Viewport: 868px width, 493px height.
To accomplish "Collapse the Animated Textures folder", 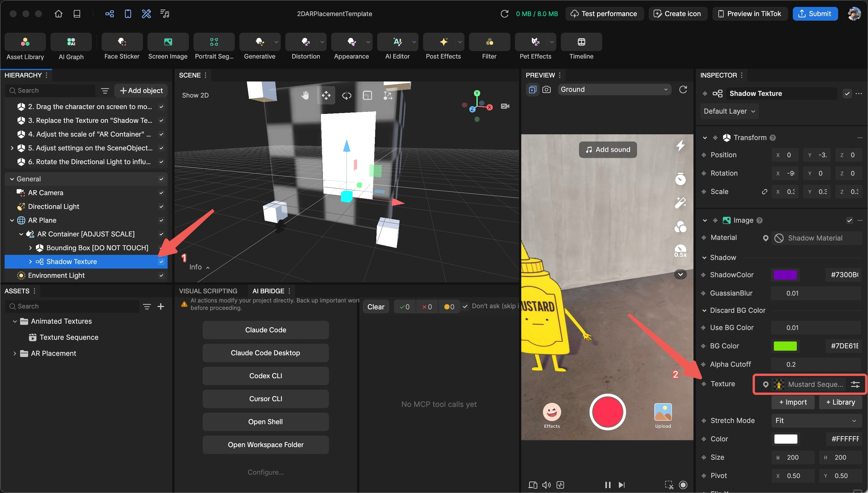I will point(15,321).
